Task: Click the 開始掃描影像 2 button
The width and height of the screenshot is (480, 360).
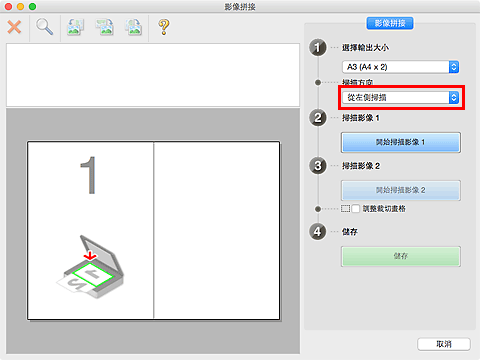Action: tap(401, 190)
